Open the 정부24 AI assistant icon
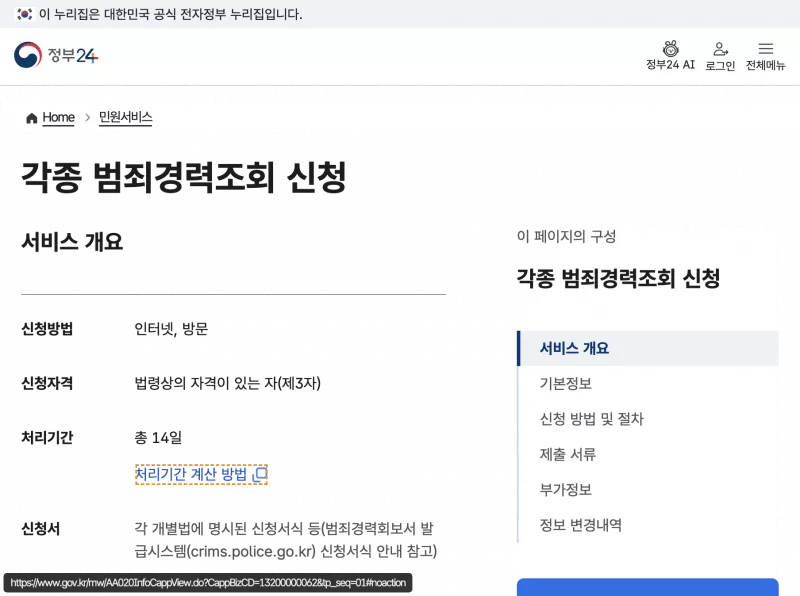This screenshot has width=800, height=596. (670, 48)
